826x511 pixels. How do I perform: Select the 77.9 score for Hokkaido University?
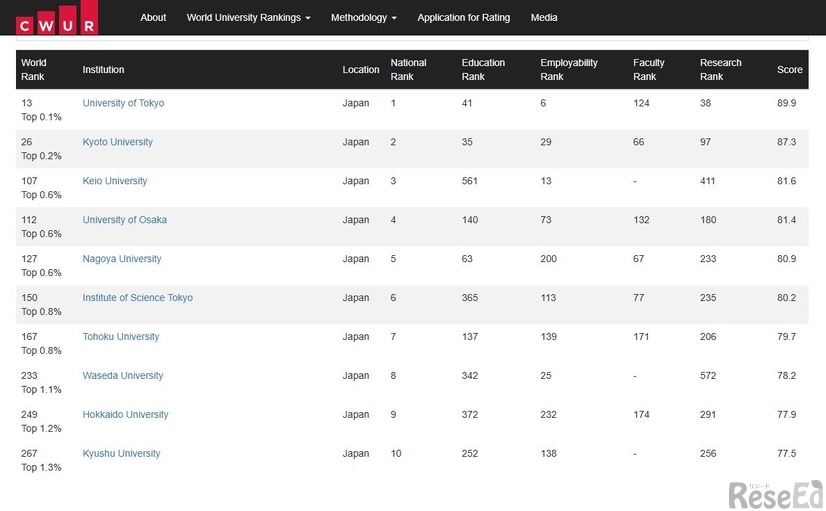786,415
